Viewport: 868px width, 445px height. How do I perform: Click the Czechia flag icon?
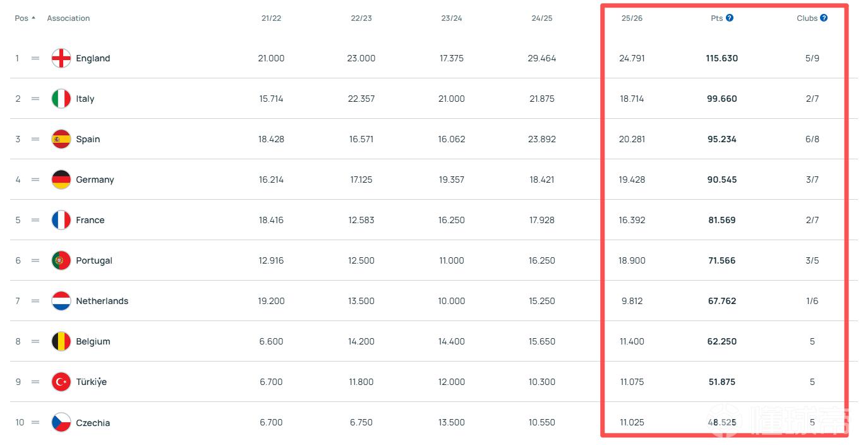(61, 422)
